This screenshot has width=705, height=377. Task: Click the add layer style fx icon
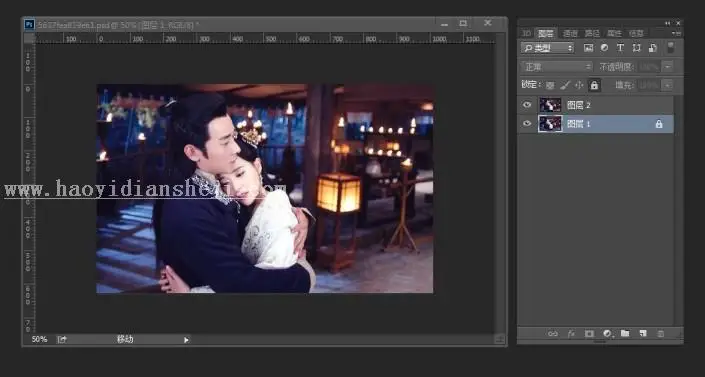571,334
